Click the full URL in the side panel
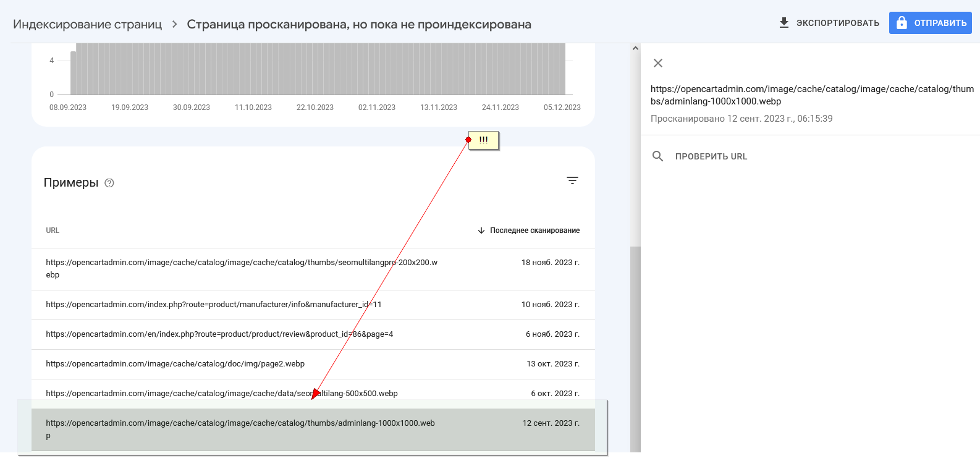 813,95
